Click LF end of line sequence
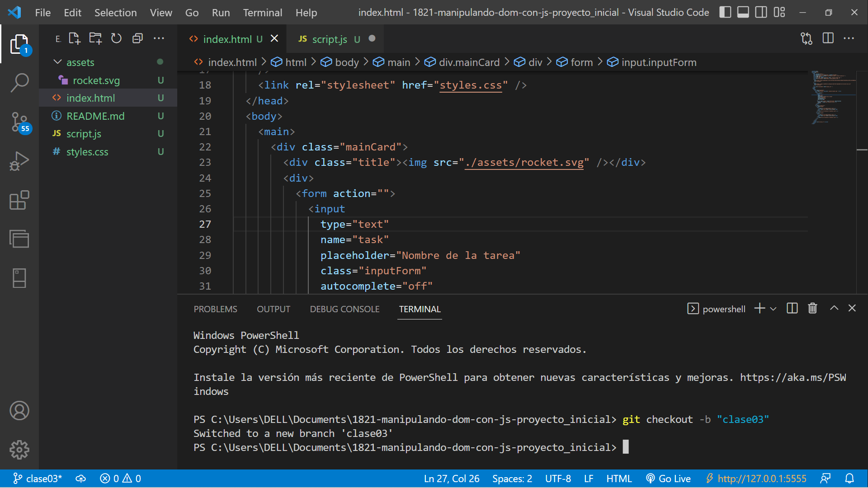This screenshot has width=868, height=488. [589, 479]
